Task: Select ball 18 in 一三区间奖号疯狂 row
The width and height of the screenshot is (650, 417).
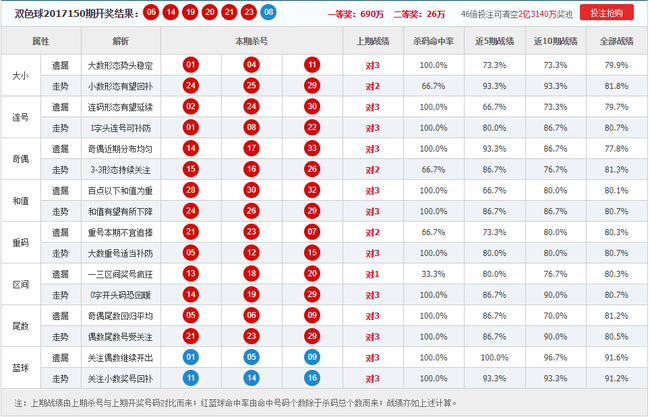Action: (x=251, y=274)
